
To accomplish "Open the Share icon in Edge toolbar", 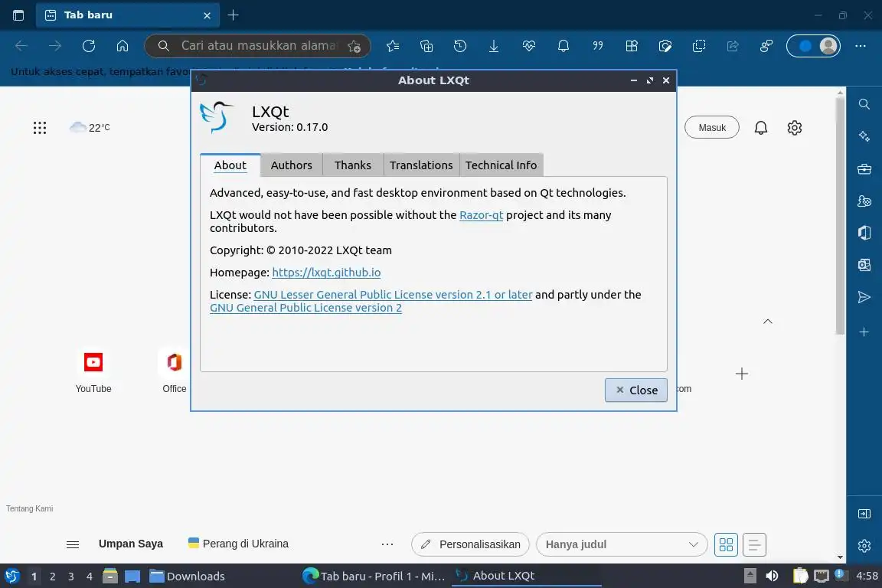I will 733,46.
